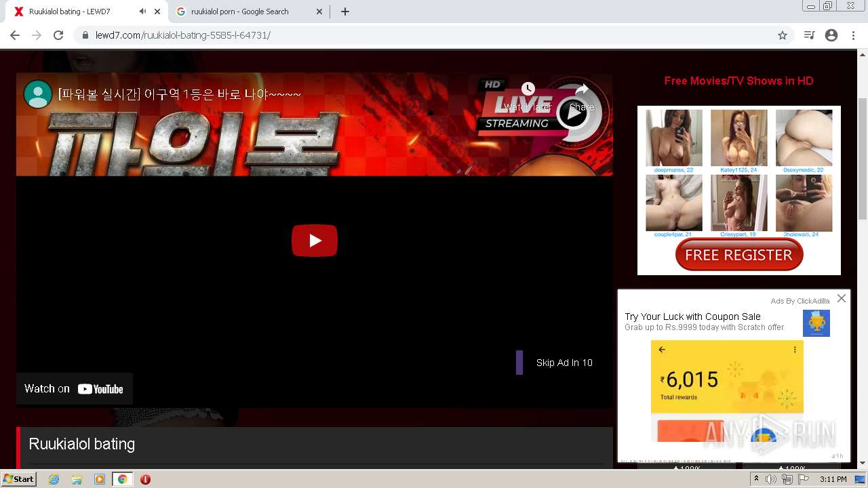Open the network tray icon
868x488 pixels.
787,479
